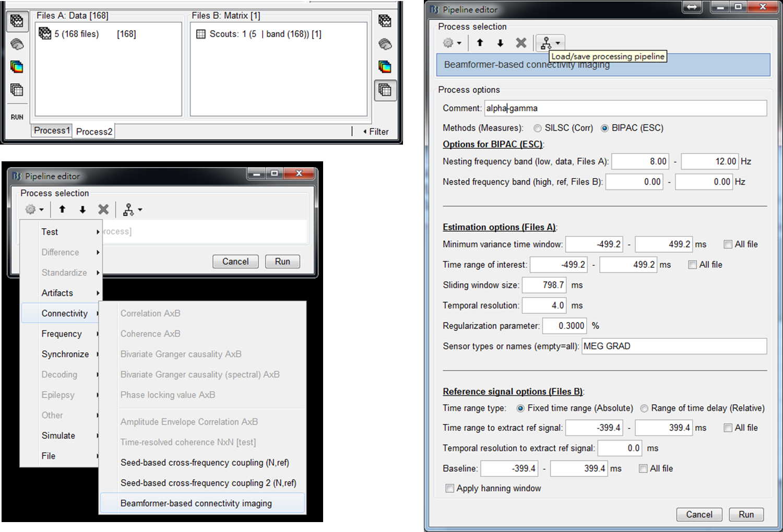Check All file for ref signal time range
The image size is (783, 532).
(x=728, y=428)
